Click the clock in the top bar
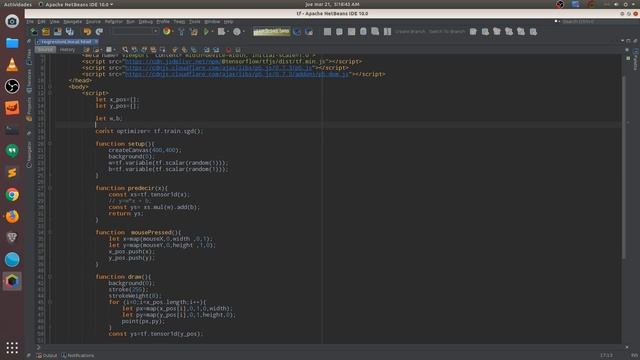The width and height of the screenshot is (640, 360). [332, 4]
